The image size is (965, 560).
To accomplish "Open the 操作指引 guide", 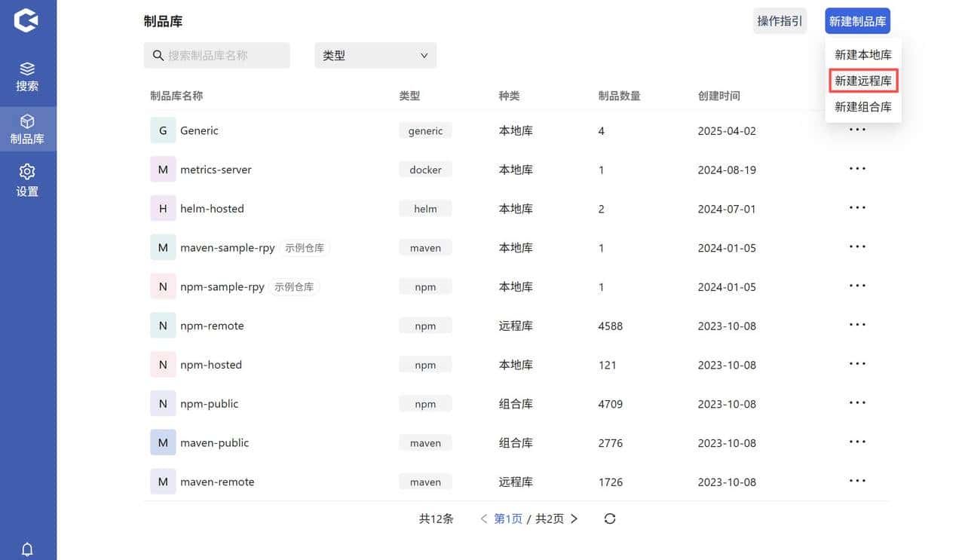I will [x=780, y=21].
